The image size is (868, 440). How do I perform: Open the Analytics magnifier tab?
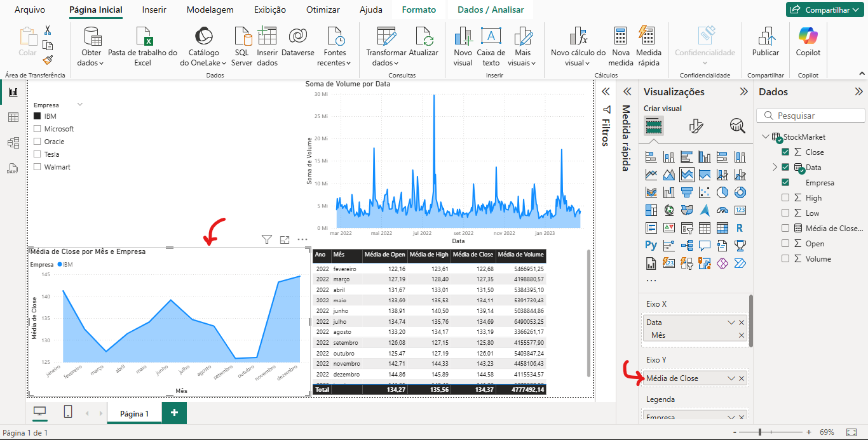coord(737,126)
